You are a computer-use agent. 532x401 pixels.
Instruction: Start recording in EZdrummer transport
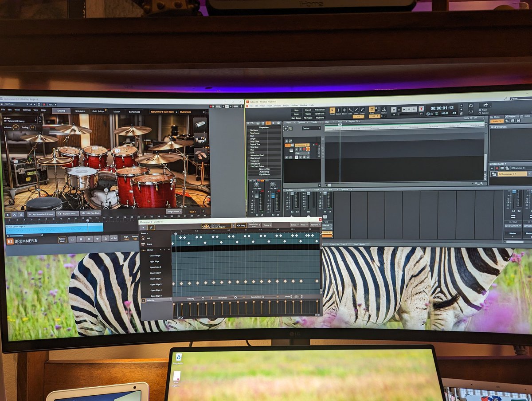(x=97, y=239)
